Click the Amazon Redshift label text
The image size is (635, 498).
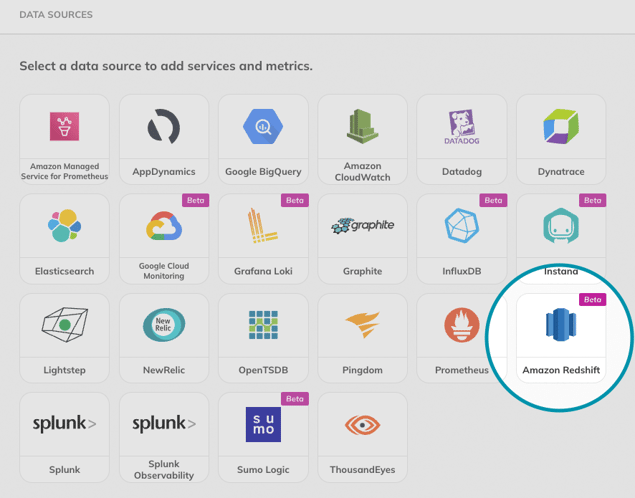pyautogui.click(x=561, y=370)
